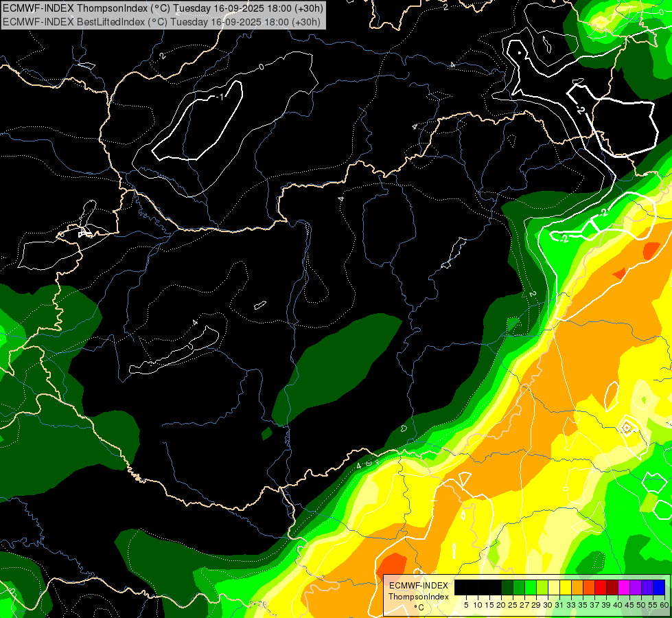This screenshot has height=618, width=672.
Task: Click legend tick value 60
Action: [664, 605]
